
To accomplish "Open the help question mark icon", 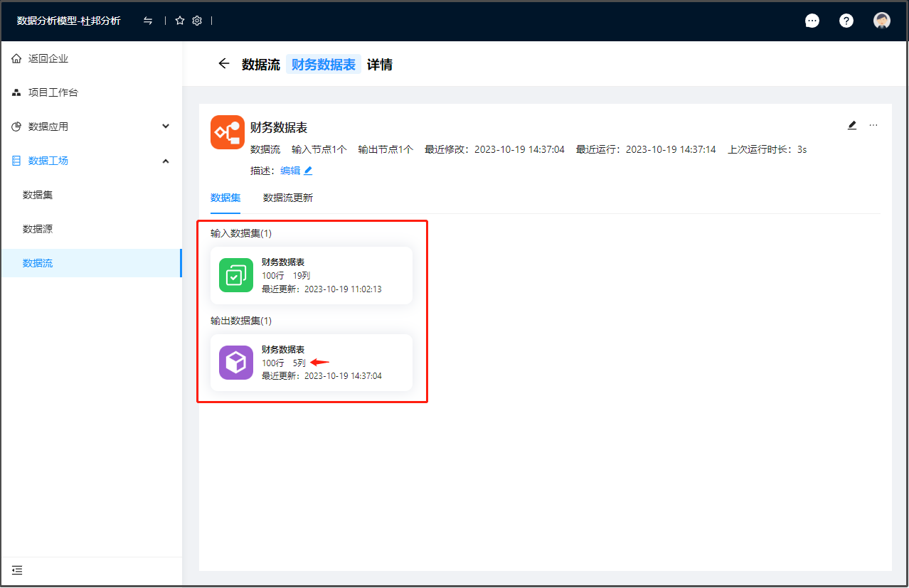I will pos(846,21).
